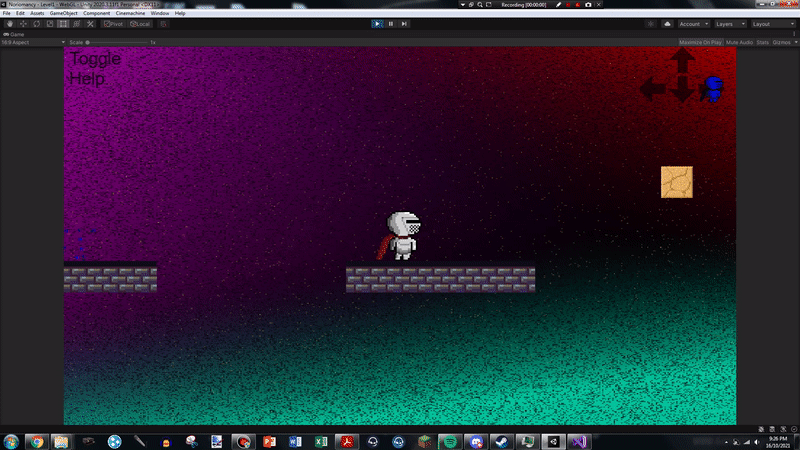Open Unity cloud services icon
The height and width of the screenshot is (450, 800).
pyautogui.click(x=667, y=24)
